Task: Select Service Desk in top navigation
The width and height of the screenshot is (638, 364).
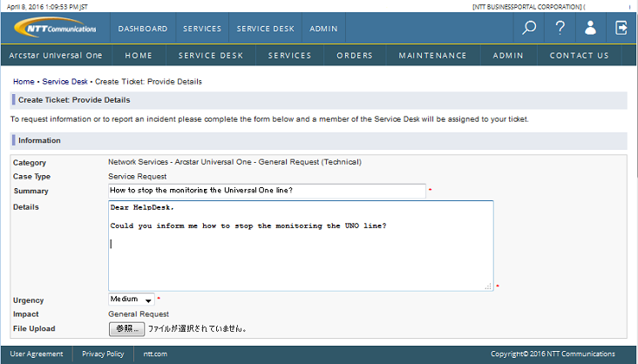Action: [x=265, y=29]
